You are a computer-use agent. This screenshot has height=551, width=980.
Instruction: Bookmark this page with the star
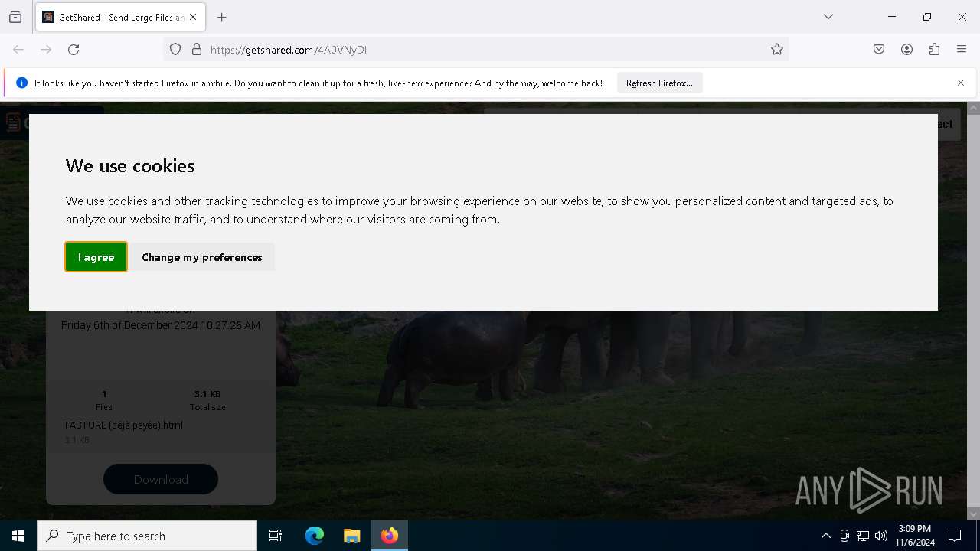tap(777, 50)
